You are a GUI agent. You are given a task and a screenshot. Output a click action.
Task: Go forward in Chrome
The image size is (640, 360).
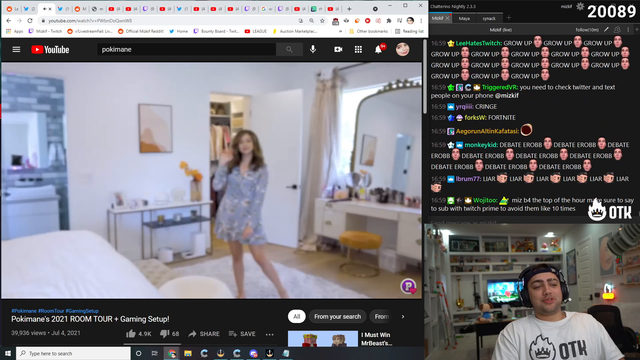(19, 20)
